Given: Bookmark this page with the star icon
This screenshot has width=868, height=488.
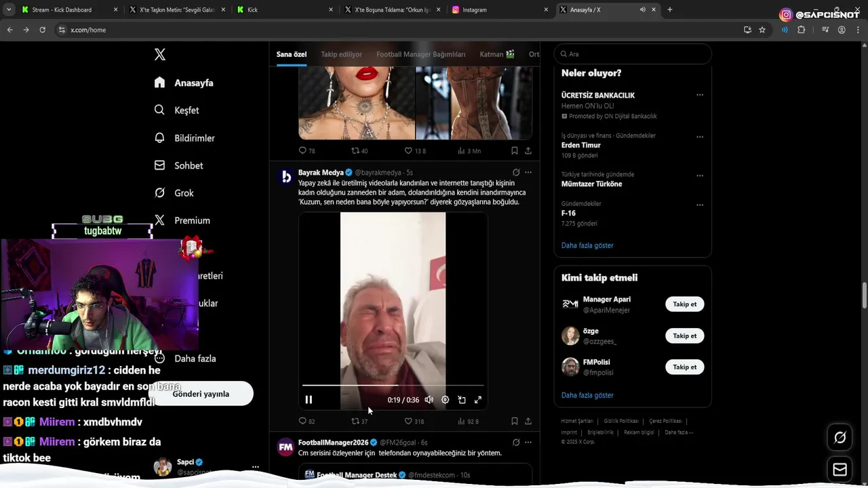Looking at the screenshot, I should (762, 30).
